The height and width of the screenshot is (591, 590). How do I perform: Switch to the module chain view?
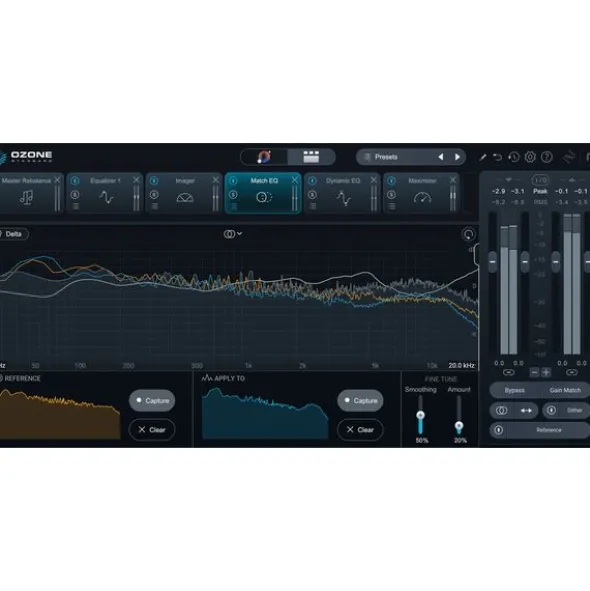[311, 157]
